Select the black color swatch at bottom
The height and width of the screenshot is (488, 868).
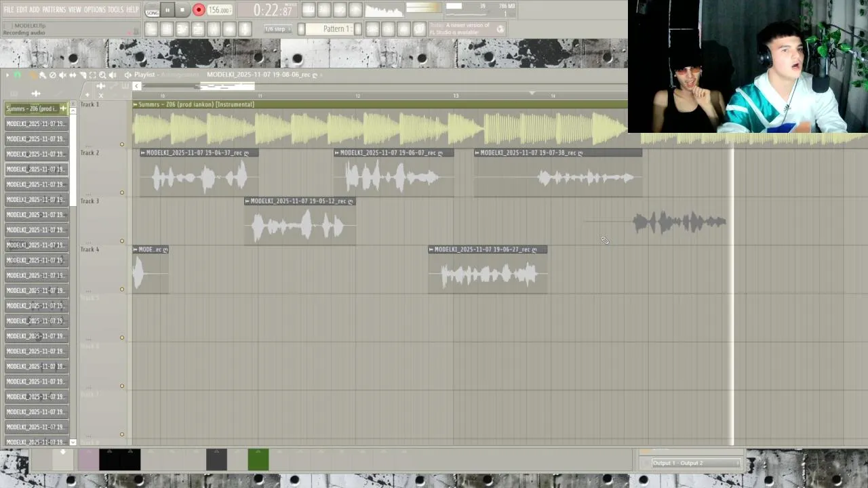point(119,460)
